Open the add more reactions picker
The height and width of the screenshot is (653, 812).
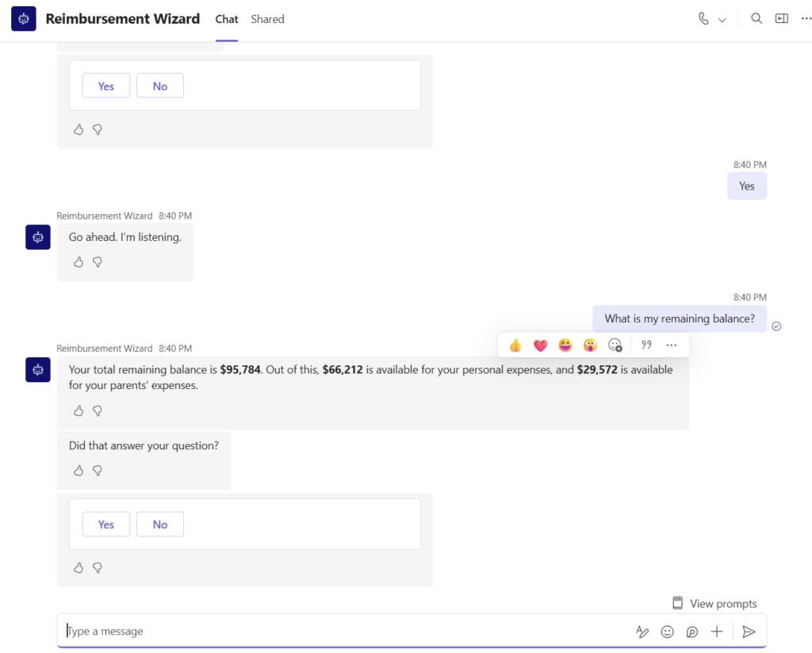[615, 345]
